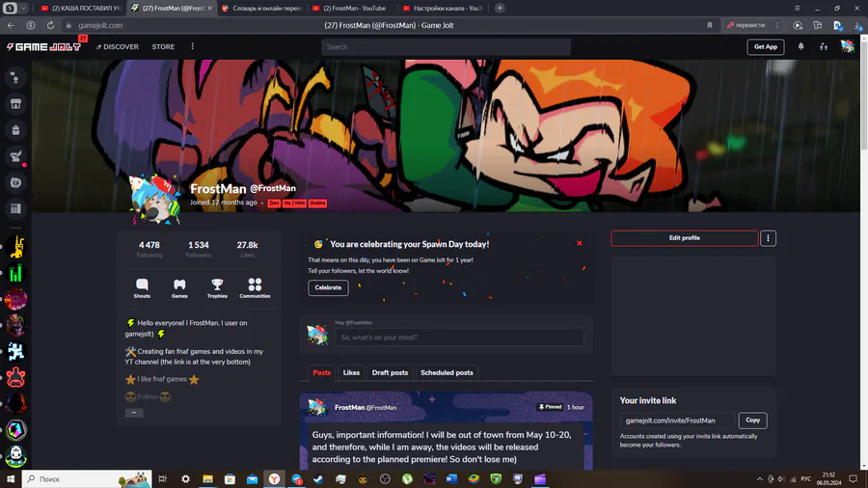Switch to the Likes tab

(x=351, y=373)
